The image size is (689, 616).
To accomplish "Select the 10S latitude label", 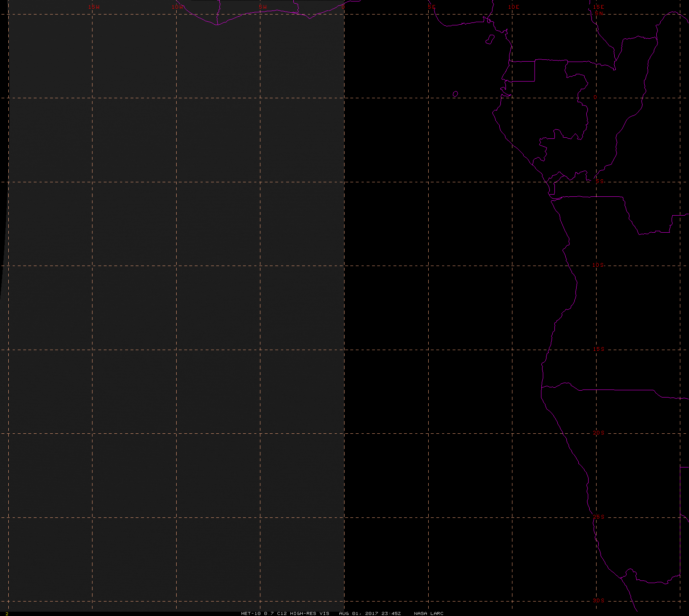I will (598, 265).
